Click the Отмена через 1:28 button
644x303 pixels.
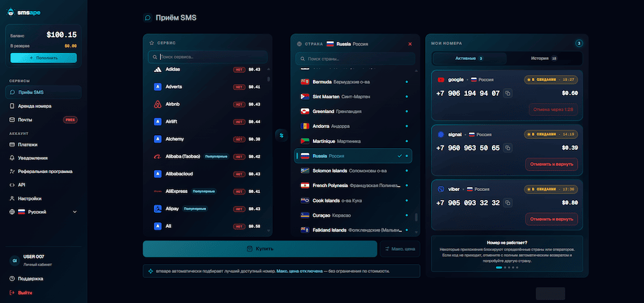point(553,109)
